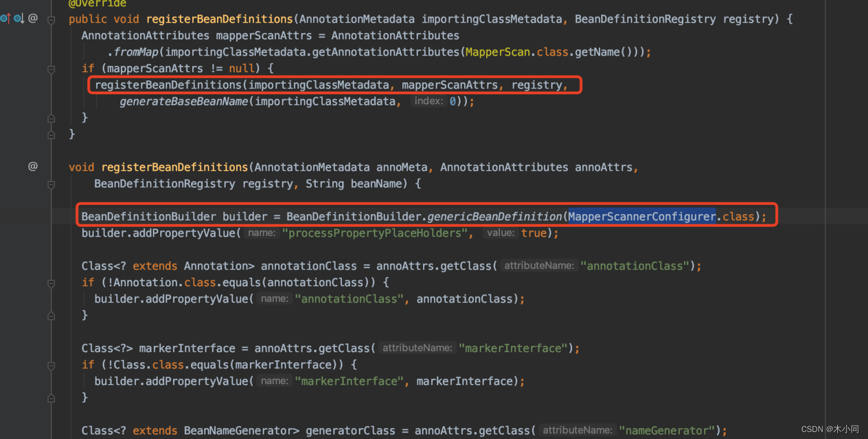
Task: Click the annoAttrs parameter in the method signature
Action: 603,167
